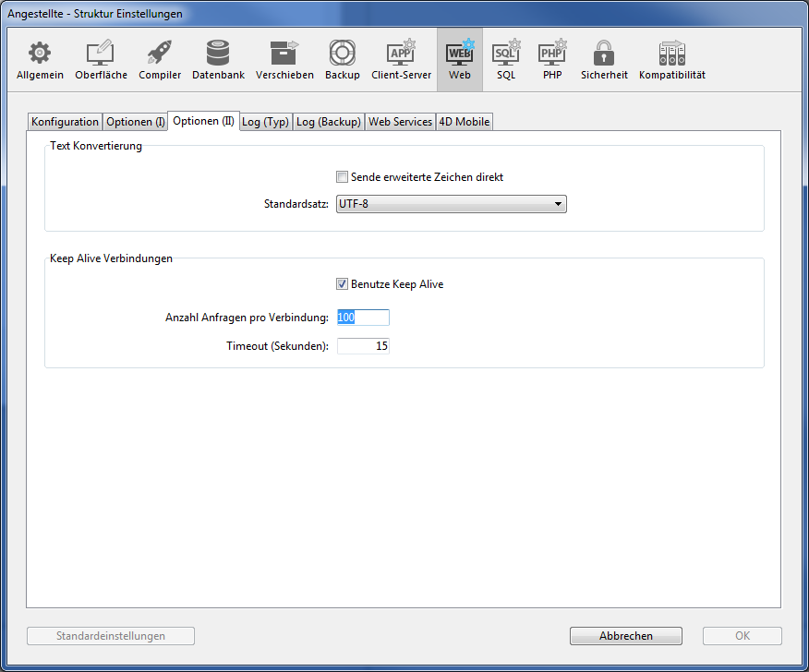This screenshot has width=809, height=672.
Task: Open the Verschieben settings page
Action: pyautogui.click(x=284, y=59)
